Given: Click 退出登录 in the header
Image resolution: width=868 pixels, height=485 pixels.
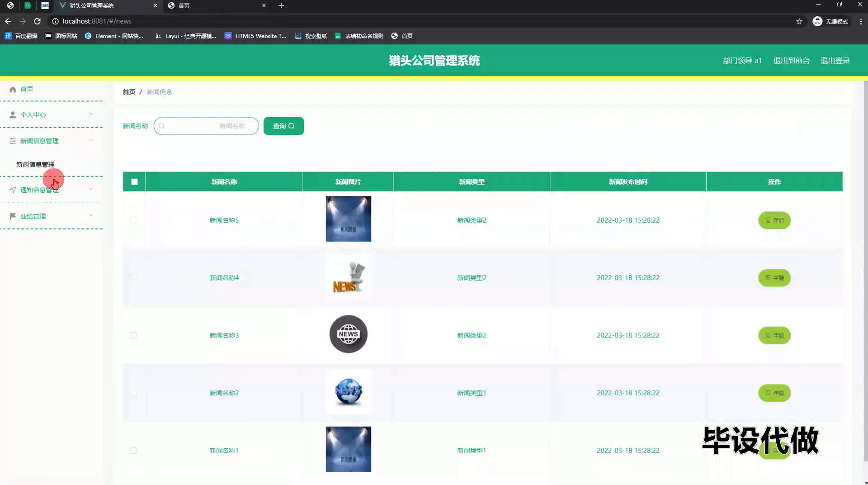Looking at the screenshot, I should [x=835, y=61].
